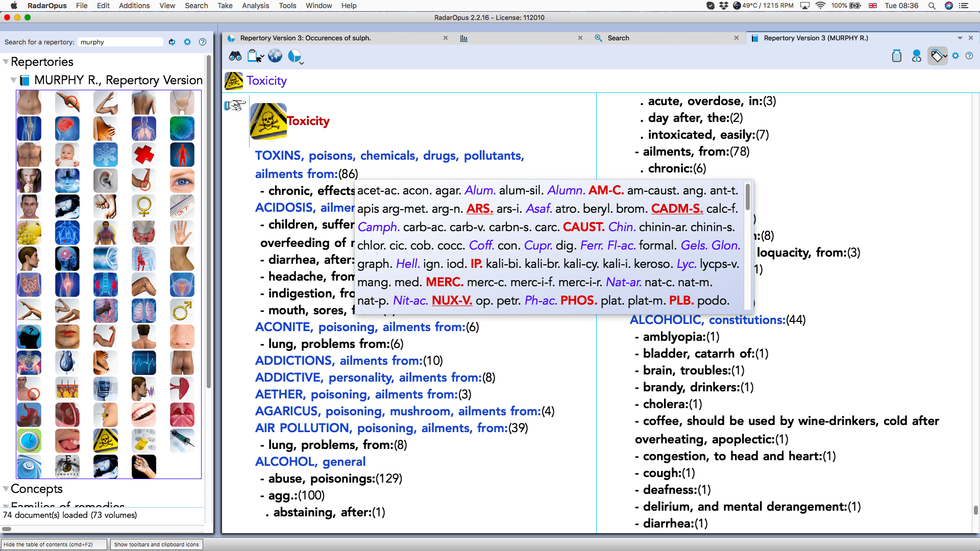Click the repertory search field
980x551 pixels.
(x=120, y=42)
